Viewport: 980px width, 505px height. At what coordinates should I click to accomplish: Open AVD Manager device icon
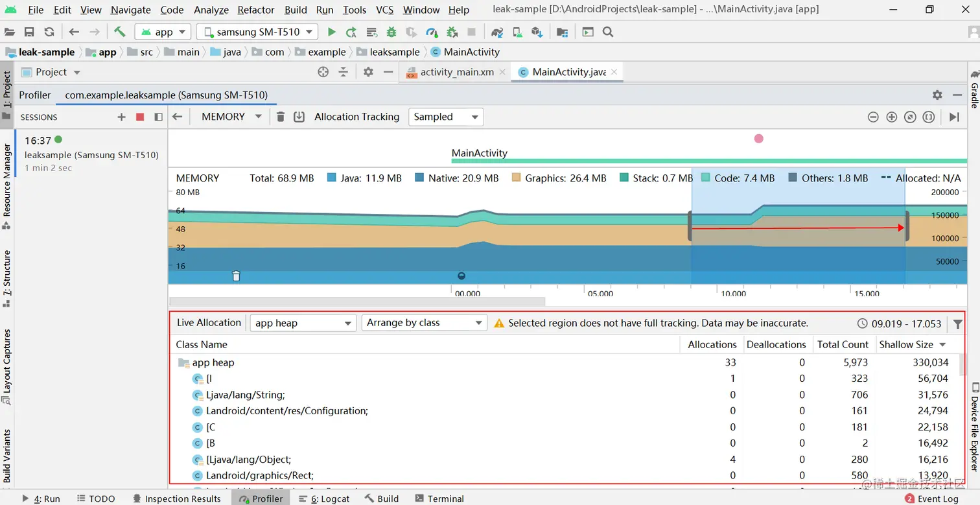pos(517,32)
